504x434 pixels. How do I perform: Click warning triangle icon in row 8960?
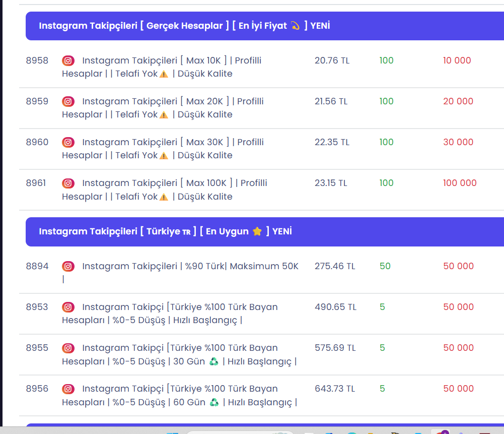[x=164, y=156]
